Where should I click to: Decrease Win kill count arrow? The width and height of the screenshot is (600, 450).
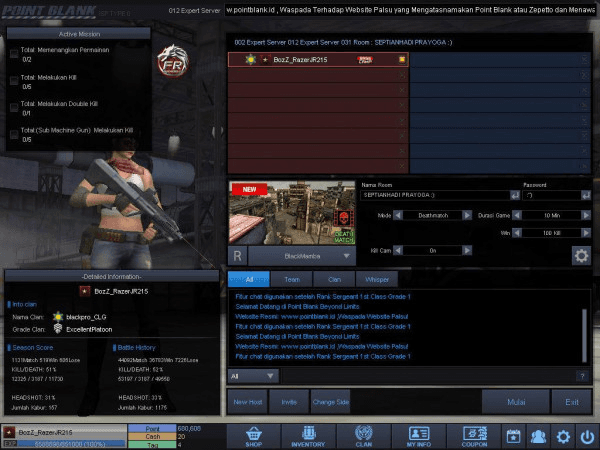[517, 233]
